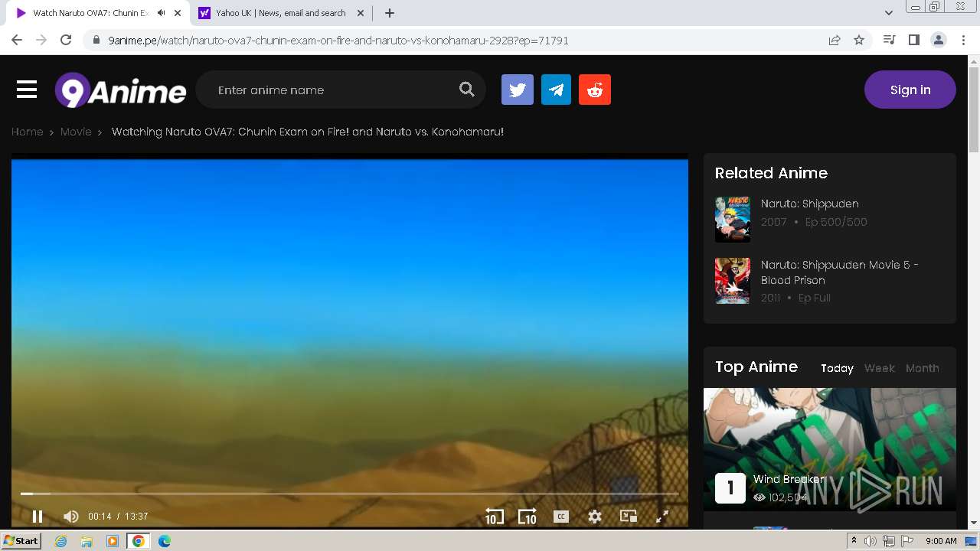Open the tab search dropdown chevron
The image size is (980, 551).
[x=889, y=13]
